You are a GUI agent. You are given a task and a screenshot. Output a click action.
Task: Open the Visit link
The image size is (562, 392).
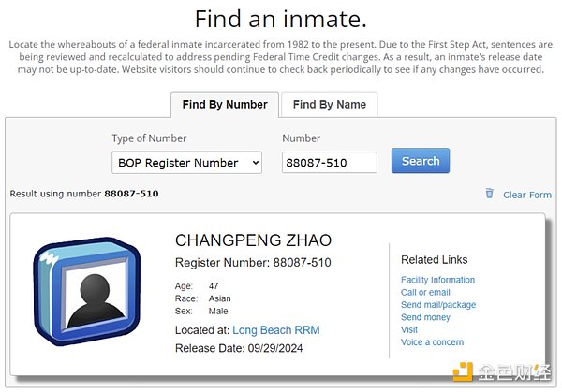pos(409,330)
